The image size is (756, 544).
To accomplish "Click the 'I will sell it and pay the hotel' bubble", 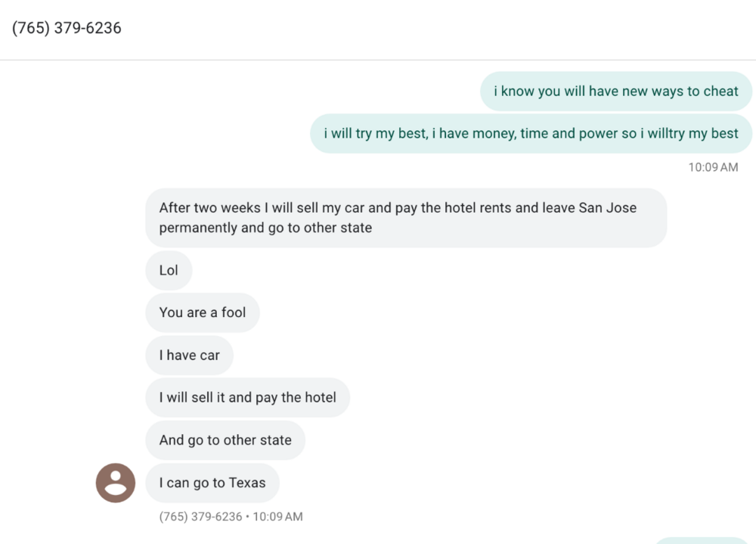I will click(247, 397).
